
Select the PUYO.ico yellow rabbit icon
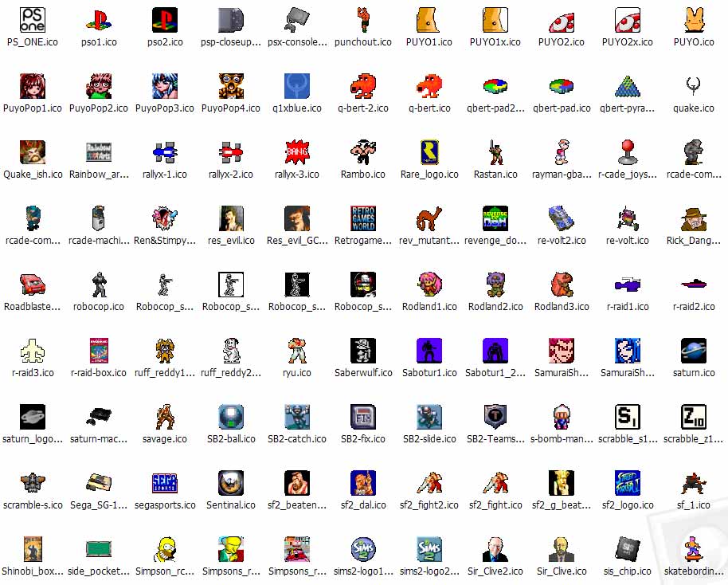(x=694, y=20)
